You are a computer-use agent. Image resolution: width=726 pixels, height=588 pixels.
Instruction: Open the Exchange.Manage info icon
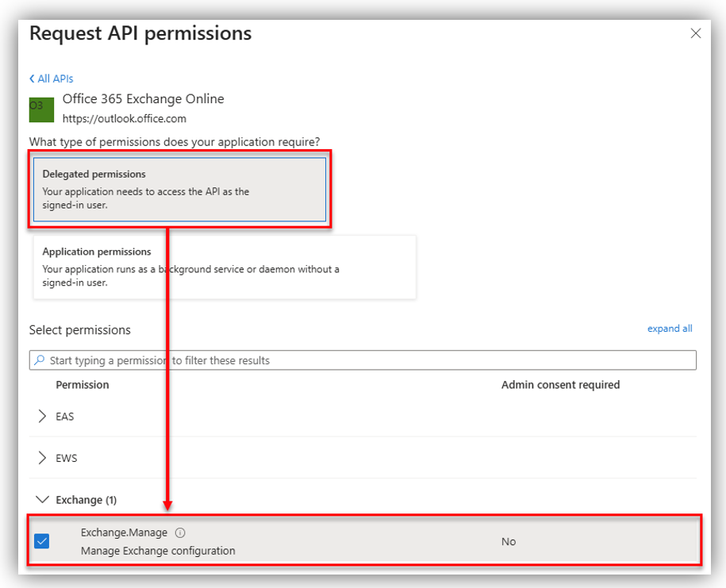click(180, 533)
